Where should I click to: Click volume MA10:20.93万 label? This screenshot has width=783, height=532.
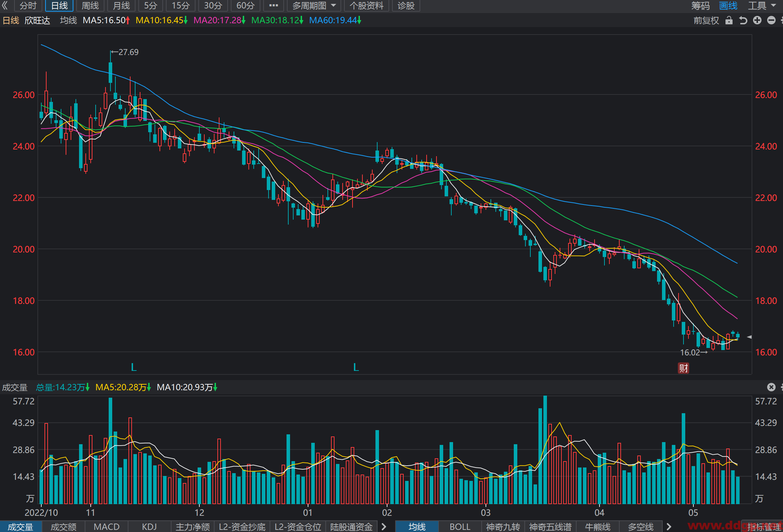tap(187, 387)
